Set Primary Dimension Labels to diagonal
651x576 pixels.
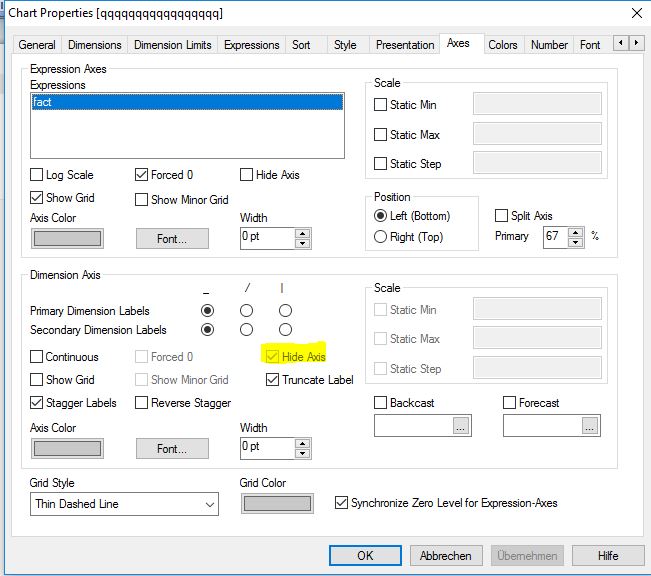click(x=246, y=311)
